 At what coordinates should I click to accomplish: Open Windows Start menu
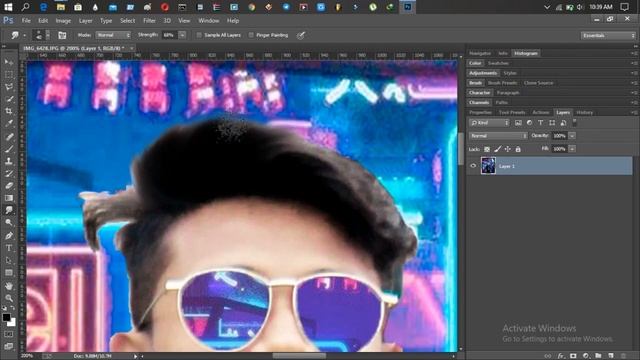pos(8,7)
